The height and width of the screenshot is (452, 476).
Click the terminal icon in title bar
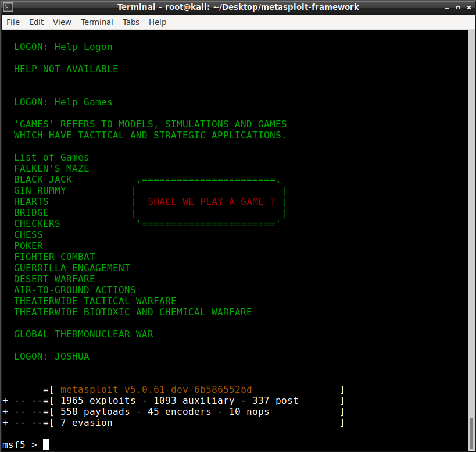pyautogui.click(x=8, y=7)
